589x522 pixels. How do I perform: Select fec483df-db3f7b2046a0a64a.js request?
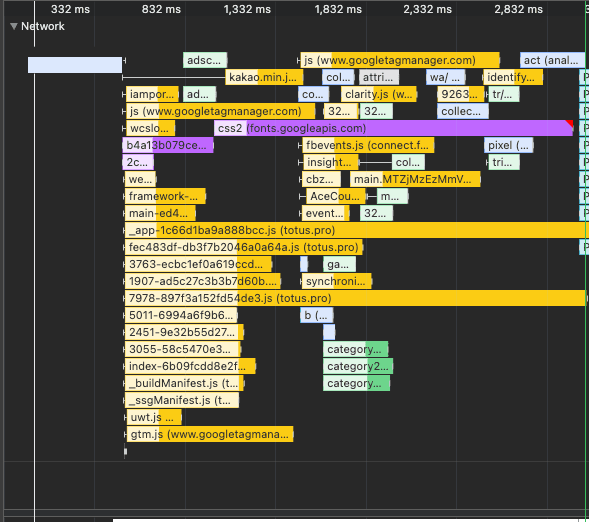pos(244,247)
